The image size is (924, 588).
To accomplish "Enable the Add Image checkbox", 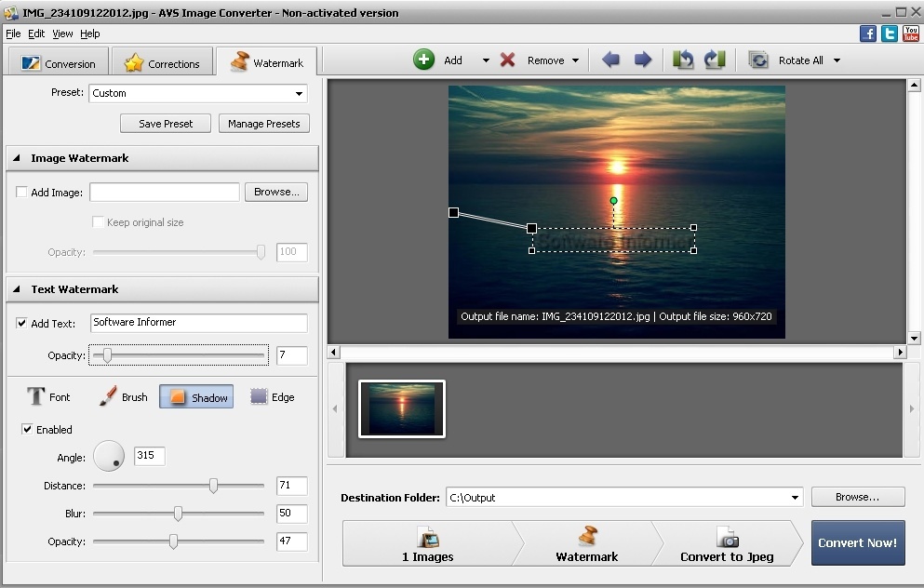I will tap(20, 193).
